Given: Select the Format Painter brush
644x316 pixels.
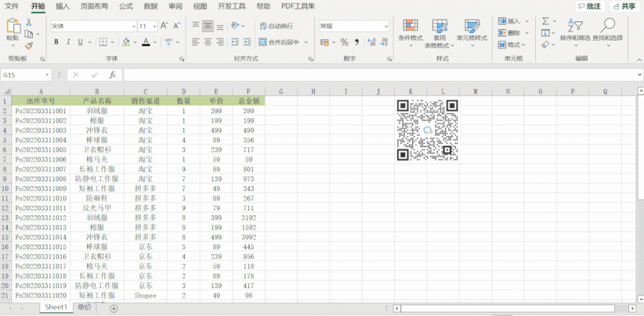Looking at the screenshot, I should (x=29, y=46).
